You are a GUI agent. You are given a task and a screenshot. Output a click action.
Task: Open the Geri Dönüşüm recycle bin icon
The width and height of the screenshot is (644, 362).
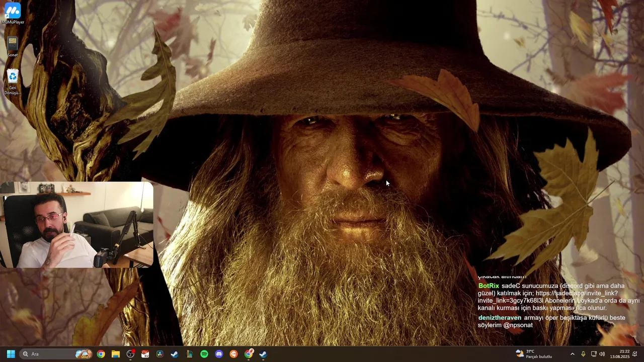click(13, 82)
